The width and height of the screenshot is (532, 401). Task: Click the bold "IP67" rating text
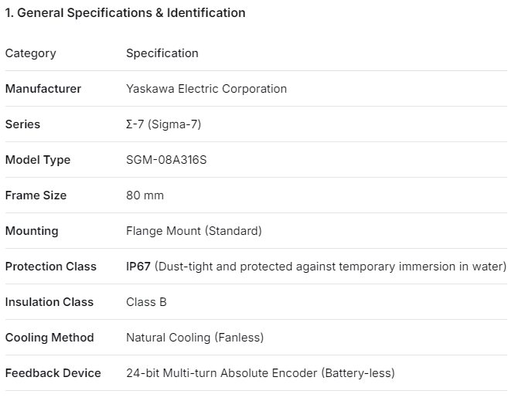138,267
